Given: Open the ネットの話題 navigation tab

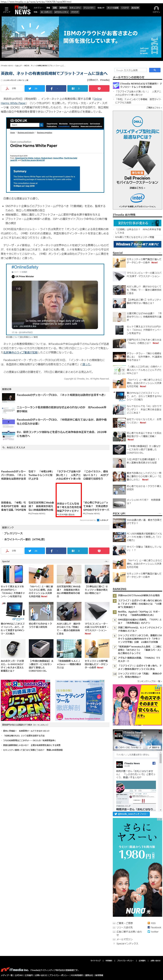Looking at the screenshot, I should coord(113,8).
